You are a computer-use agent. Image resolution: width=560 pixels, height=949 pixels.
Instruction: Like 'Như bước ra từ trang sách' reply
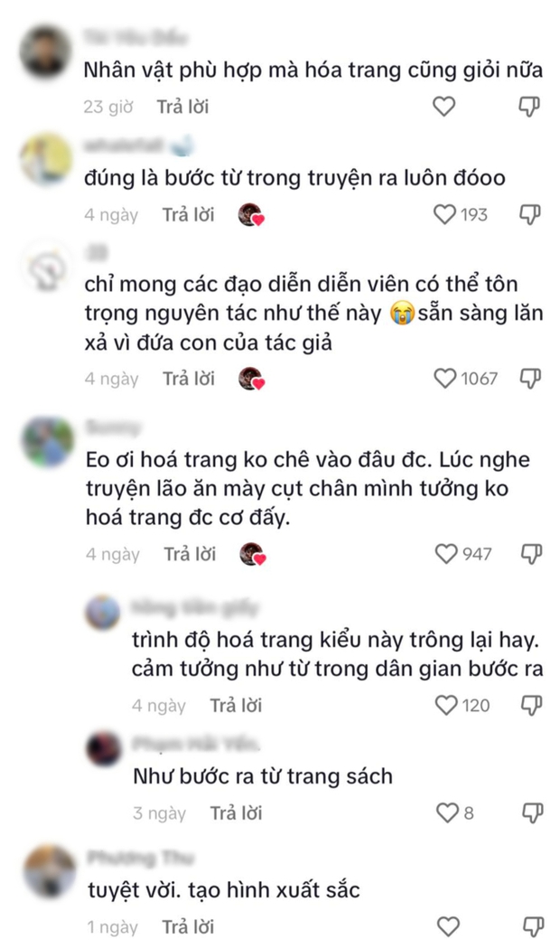point(447,813)
